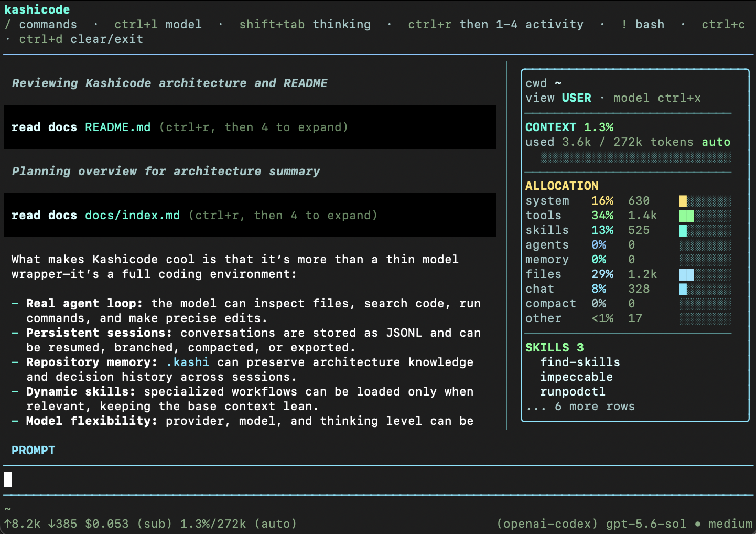Click the yellow system allocation bar
Screen dimensions: 756x534
click(x=683, y=201)
